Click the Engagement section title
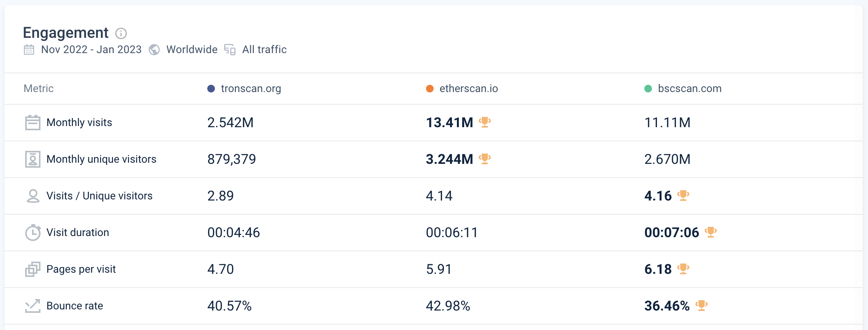Viewport: 868px width, 330px height. [66, 33]
